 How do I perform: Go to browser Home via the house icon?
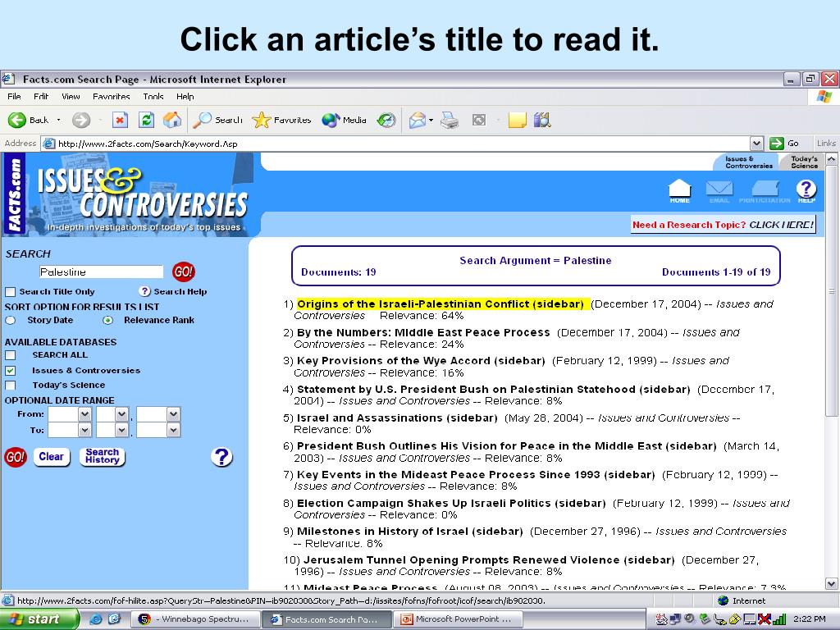[x=172, y=120]
